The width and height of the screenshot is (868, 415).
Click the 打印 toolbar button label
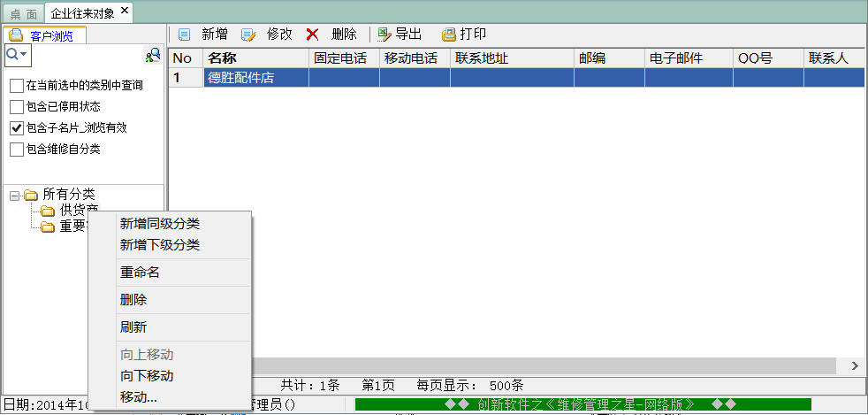pyautogui.click(x=473, y=35)
